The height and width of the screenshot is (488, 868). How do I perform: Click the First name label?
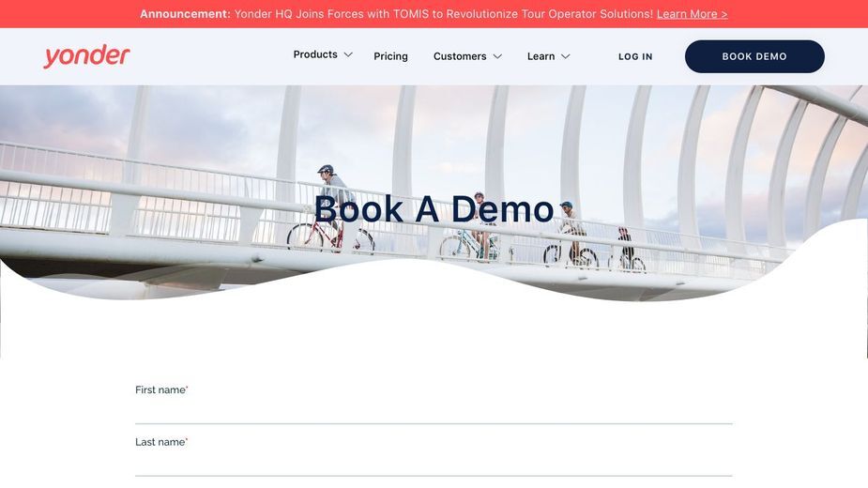[x=161, y=390]
